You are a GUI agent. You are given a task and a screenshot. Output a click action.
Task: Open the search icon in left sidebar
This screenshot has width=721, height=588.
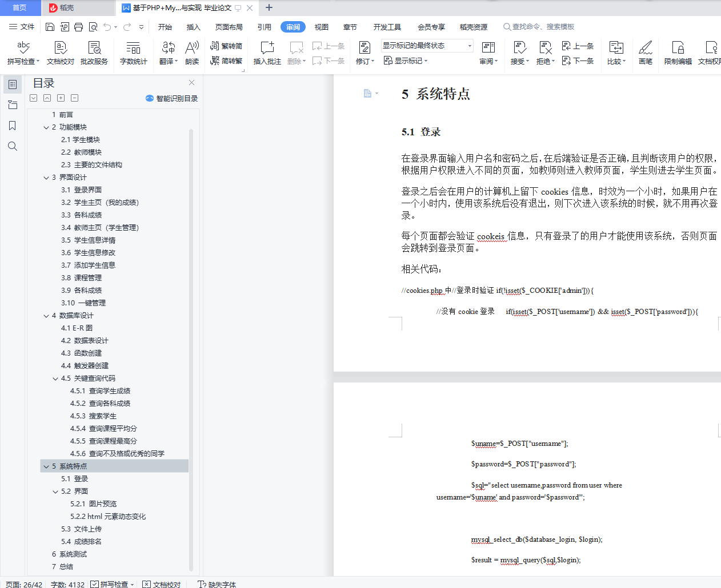pos(12,146)
